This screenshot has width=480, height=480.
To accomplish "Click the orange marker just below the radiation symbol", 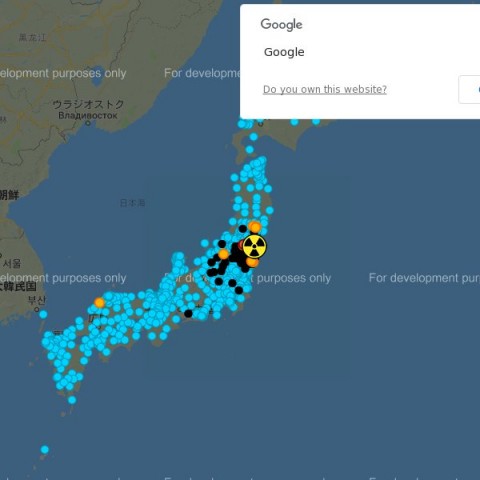I will pos(253,262).
